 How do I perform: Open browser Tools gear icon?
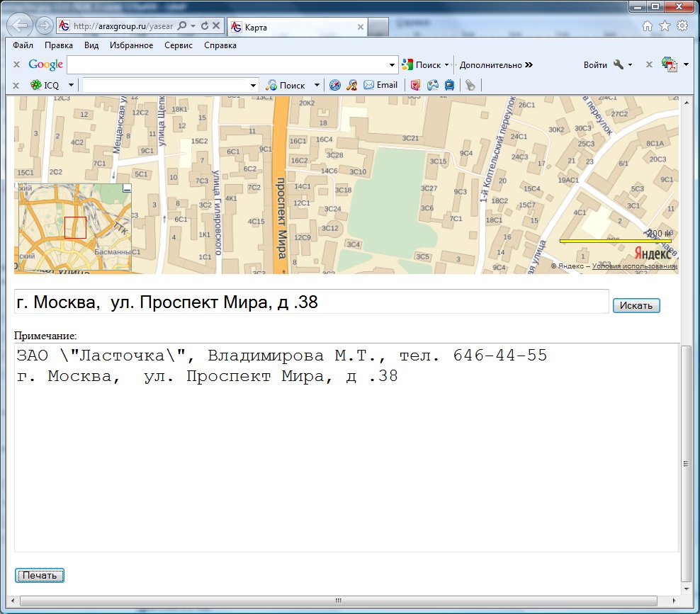point(682,26)
